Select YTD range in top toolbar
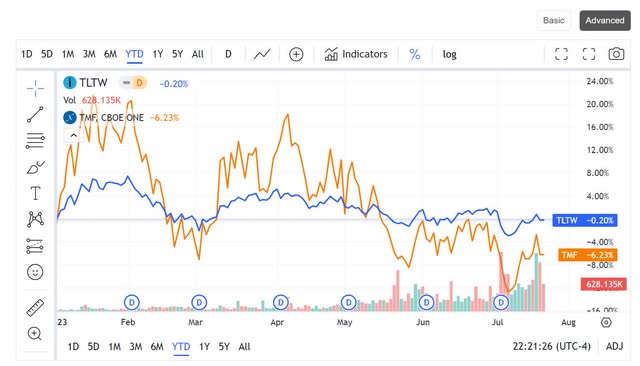Screen dimensions: 640x366 [x=134, y=54]
